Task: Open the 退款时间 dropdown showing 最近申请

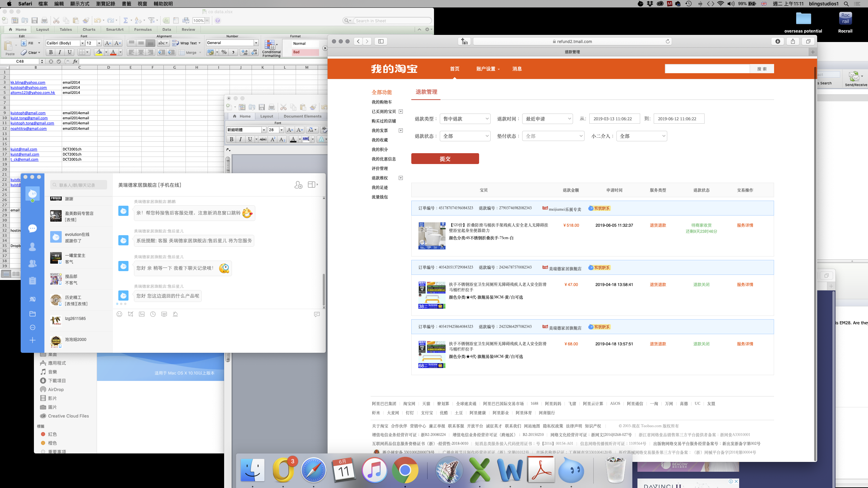Action: tap(547, 119)
